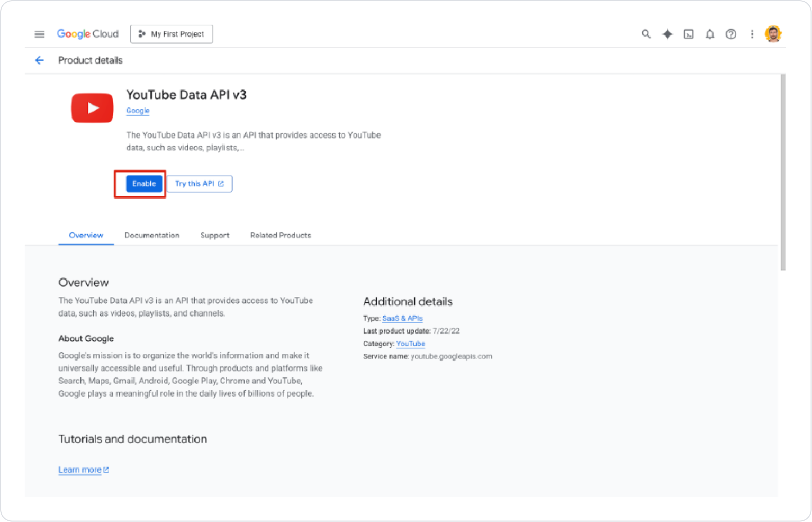Open the My First Project selector
812x522 pixels.
172,34
